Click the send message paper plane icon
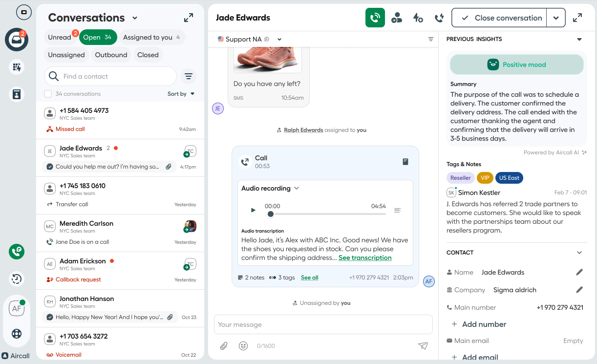The height and width of the screenshot is (364, 597). (x=423, y=346)
